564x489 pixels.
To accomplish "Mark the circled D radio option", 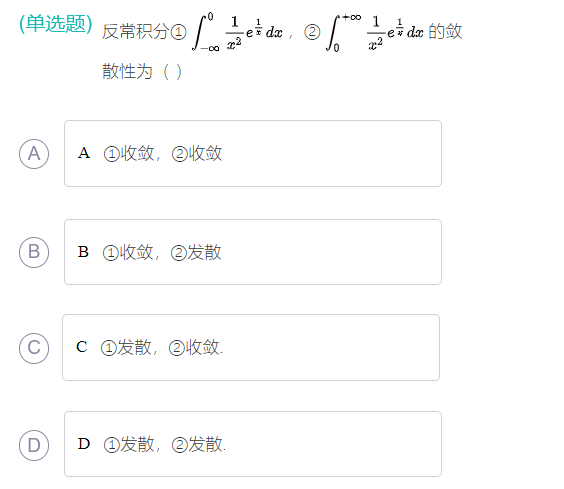I will click(34, 445).
